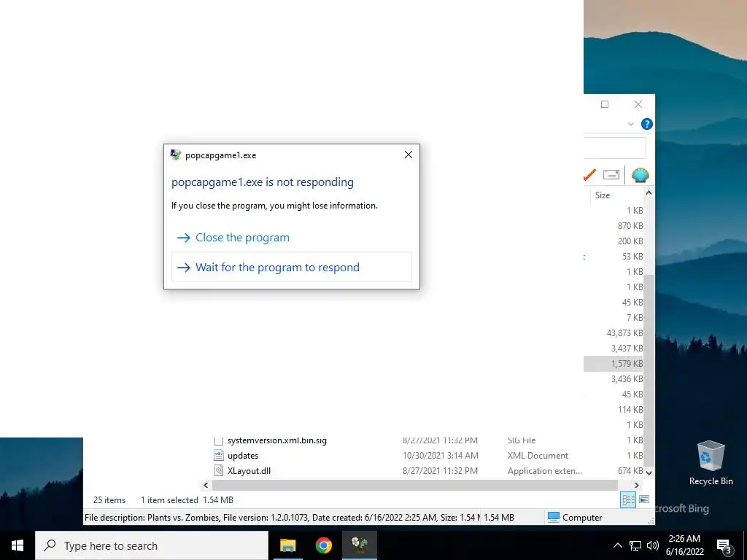Click the Explorer search input field
Image resolution: width=747 pixels, height=560 pixels.
point(614,147)
